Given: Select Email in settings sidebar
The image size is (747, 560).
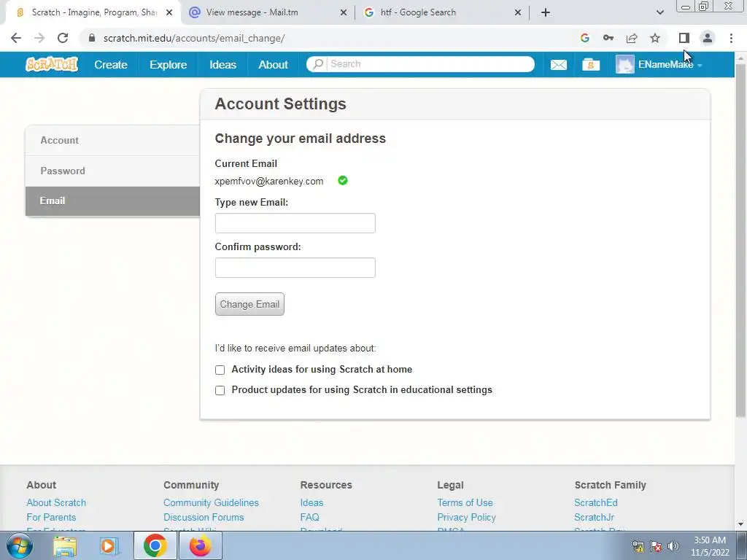Looking at the screenshot, I should (x=112, y=201).
